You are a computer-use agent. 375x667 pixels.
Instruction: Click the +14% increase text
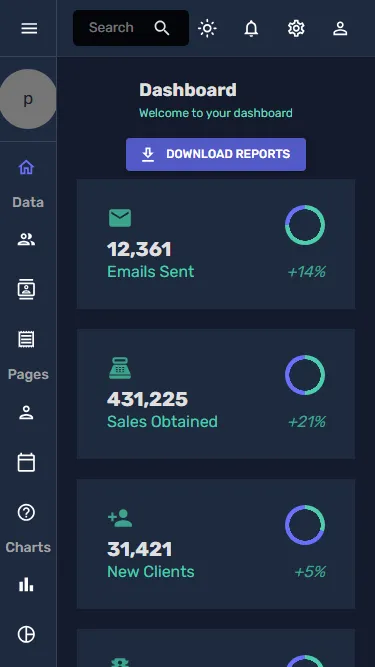(x=307, y=272)
